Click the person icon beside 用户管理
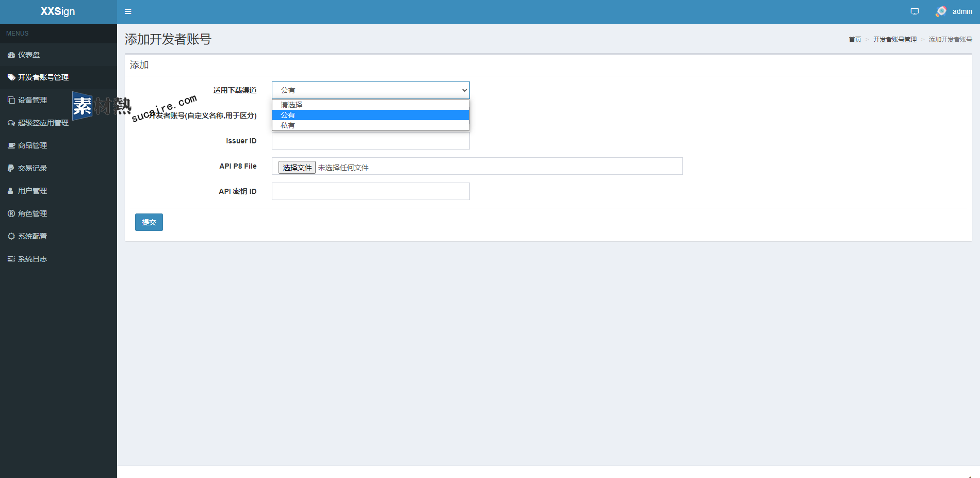Screen dimensions: 980x478 coord(10,191)
